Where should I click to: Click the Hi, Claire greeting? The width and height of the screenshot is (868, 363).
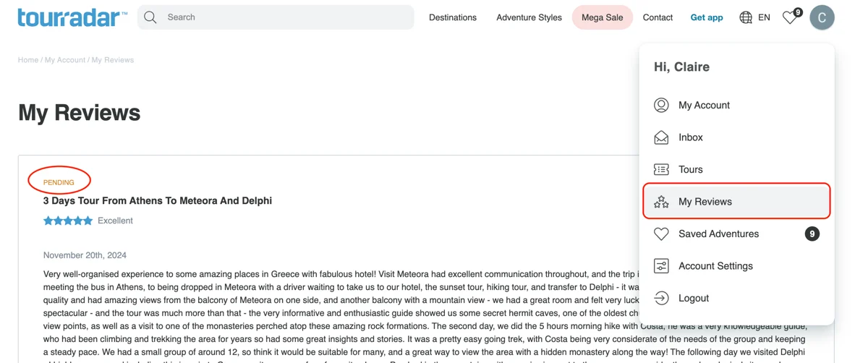coord(681,67)
